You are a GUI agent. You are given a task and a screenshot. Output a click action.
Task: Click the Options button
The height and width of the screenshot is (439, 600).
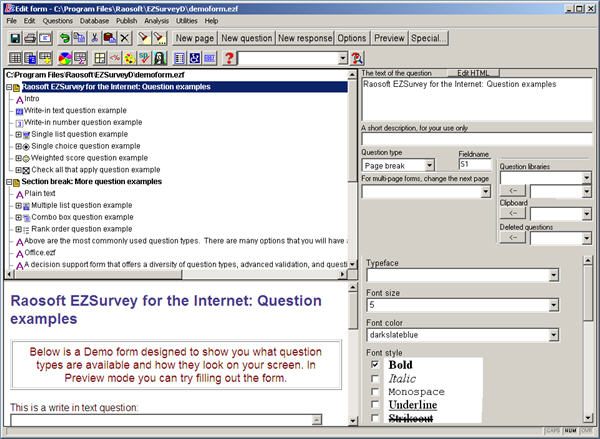[352, 38]
